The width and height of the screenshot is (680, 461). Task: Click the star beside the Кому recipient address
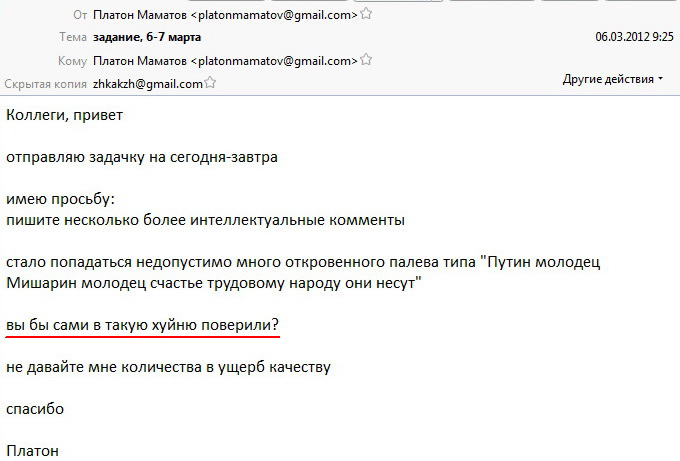pyautogui.click(x=366, y=59)
